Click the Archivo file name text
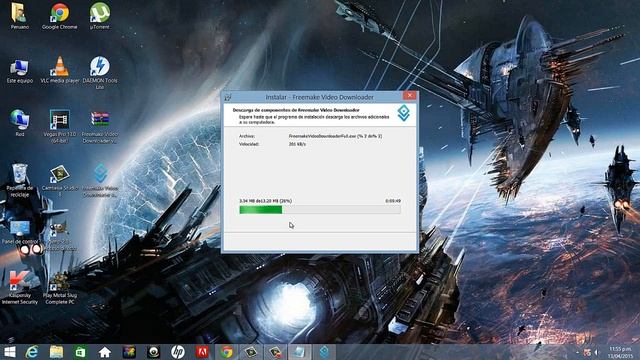The image size is (640, 360). [335, 136]
